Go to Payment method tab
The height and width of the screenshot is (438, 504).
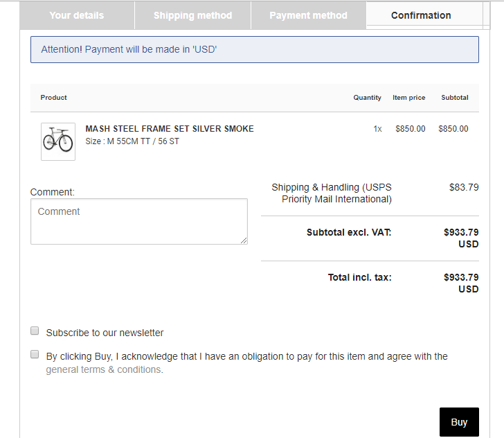[308, 15]
